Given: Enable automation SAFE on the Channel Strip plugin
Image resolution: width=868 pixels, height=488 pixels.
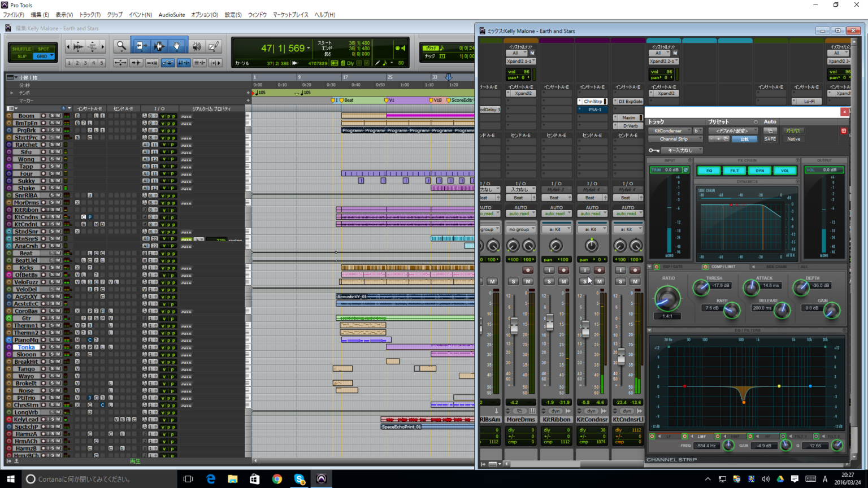Looking at the screenshot, I should click(770, 139).
